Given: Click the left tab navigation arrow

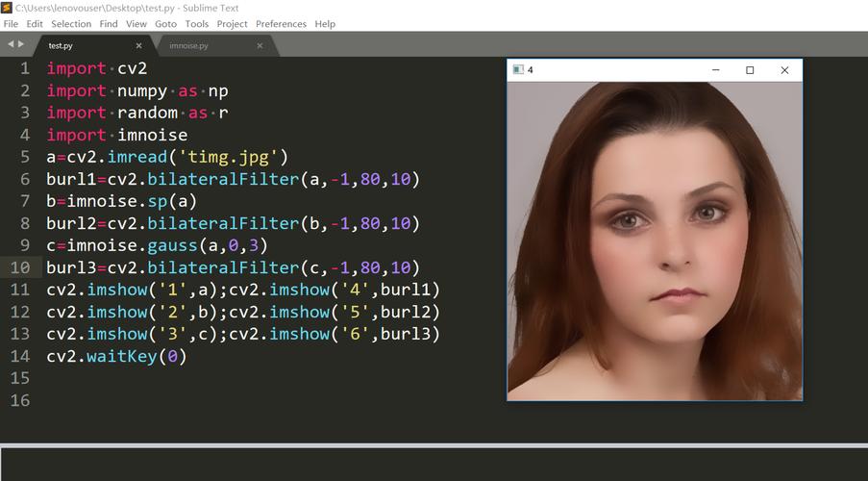Looking at the screenshot, I should click(x=11, y=44).
